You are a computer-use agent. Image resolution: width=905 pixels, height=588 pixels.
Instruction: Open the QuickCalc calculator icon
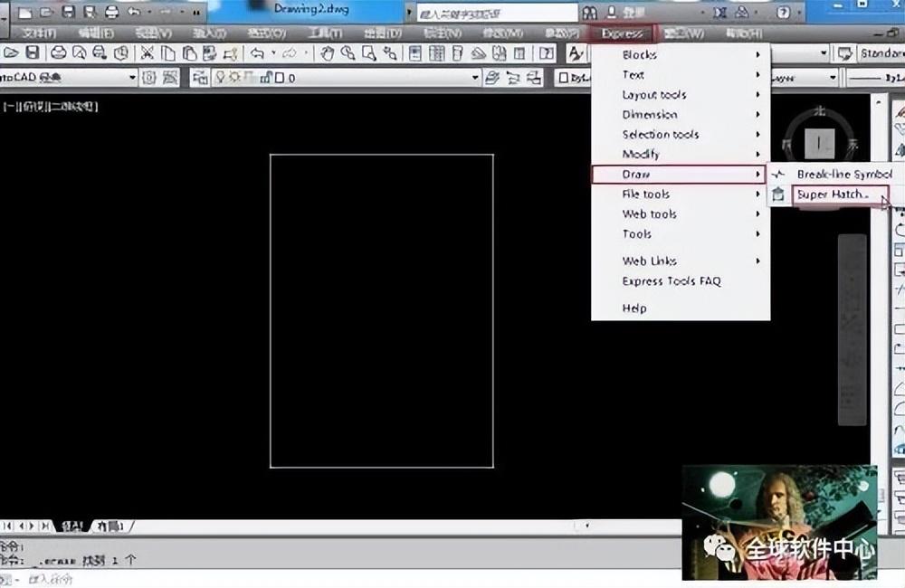tap(520, 53)
